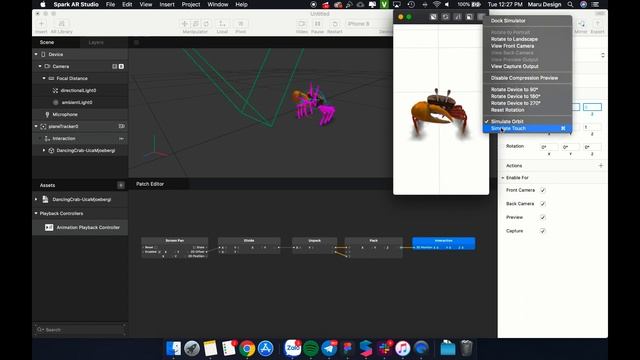
Task: Collapse the Enable For section
Action: [x=503, y=178]
